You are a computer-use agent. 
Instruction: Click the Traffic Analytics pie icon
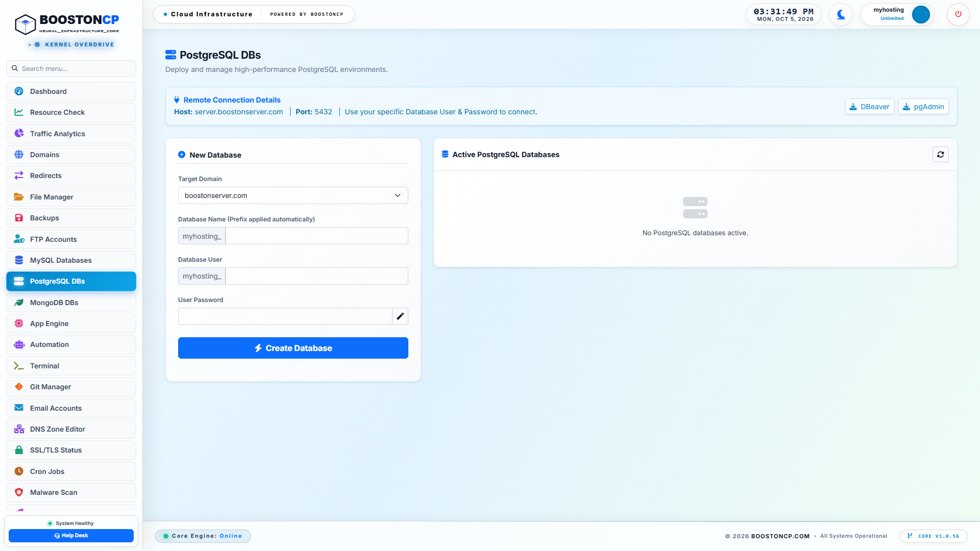coord(19,134)
